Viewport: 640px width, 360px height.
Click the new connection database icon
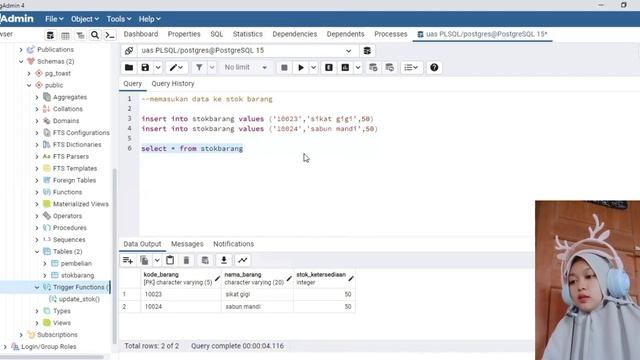click(367, 51)
